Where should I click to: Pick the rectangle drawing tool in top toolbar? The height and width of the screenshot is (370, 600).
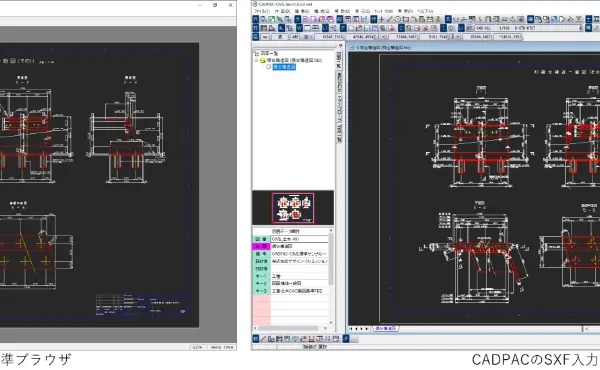point(406,19)
